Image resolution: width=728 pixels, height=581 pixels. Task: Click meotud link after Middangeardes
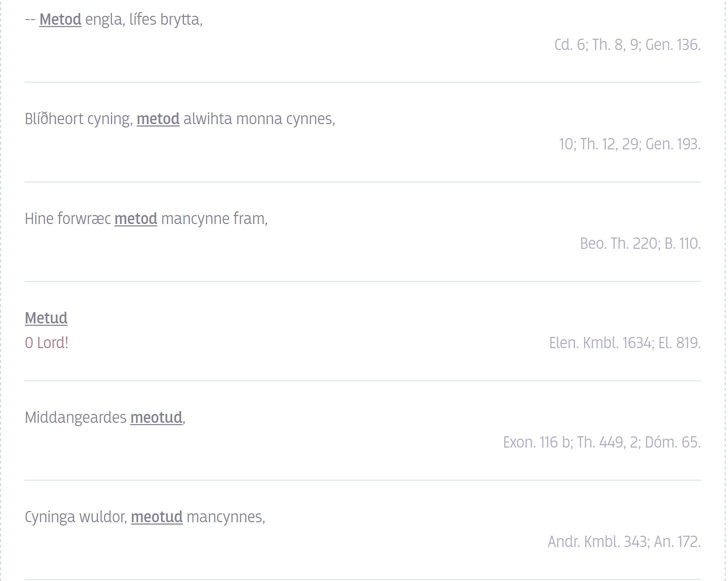[156, 417]
